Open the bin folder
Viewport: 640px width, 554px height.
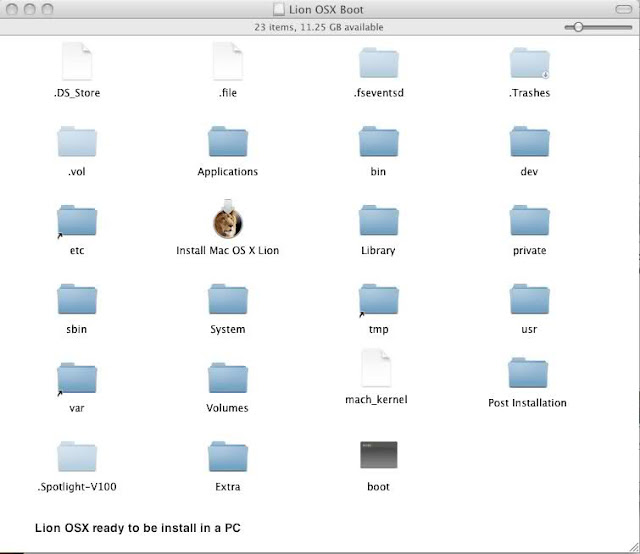(x=379, y=141)
